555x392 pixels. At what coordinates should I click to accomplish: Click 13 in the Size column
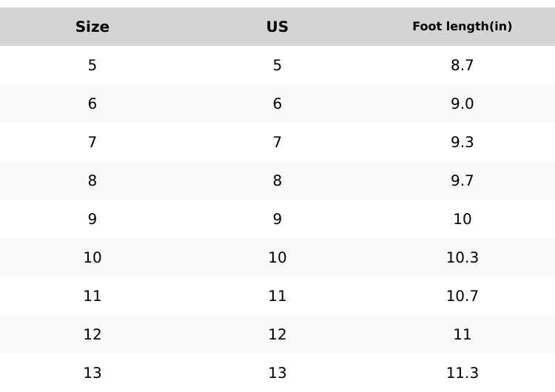92,374
